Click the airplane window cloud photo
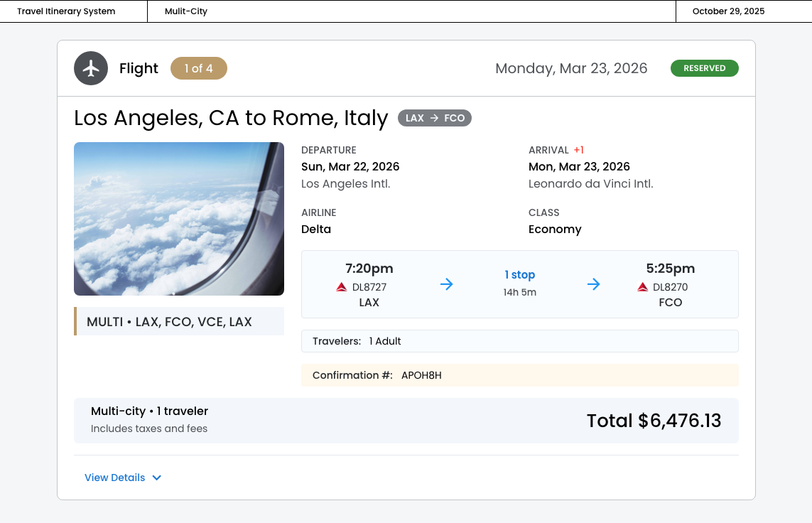The image size is (812, 523). [x=179, y=219]
